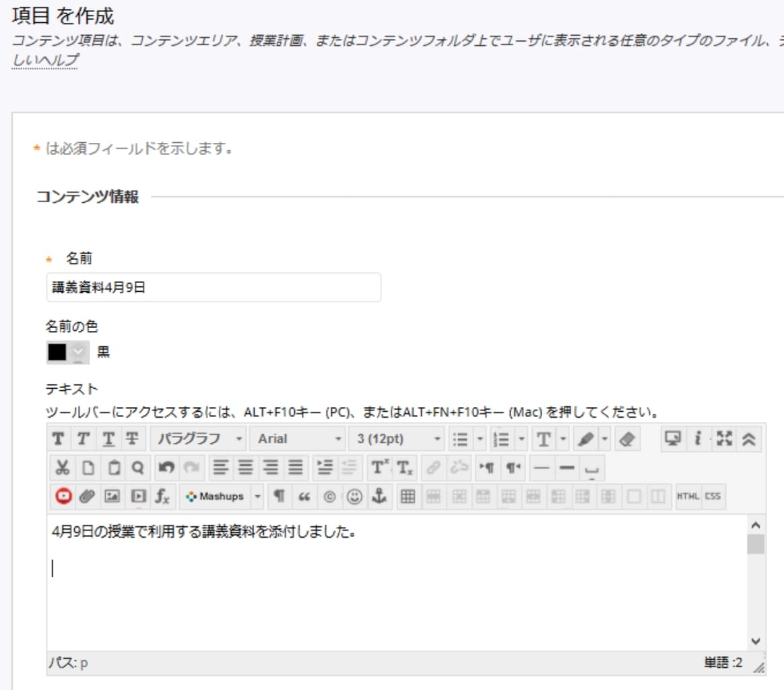This screenshot has height=690, width=784.
Task: Click the red YouTube record icon
Action: 63,497
